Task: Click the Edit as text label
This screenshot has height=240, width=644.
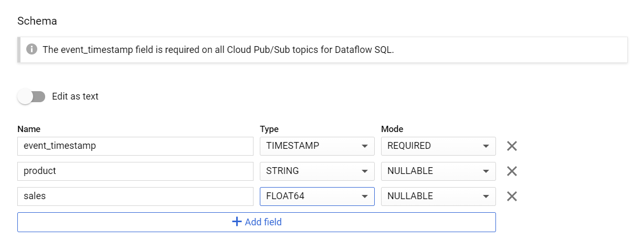Action: point(75,96)
